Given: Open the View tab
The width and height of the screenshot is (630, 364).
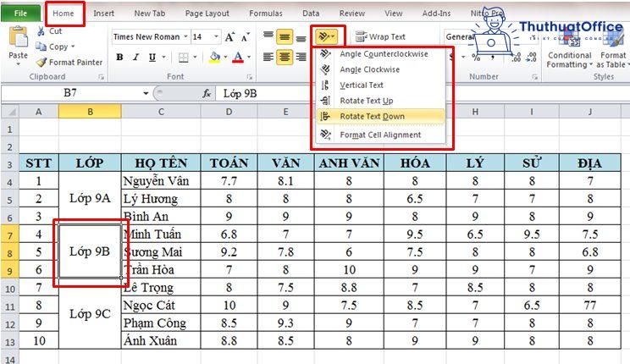Looking at the screenshot, I should pyautogui.click(x=394, y=14).
